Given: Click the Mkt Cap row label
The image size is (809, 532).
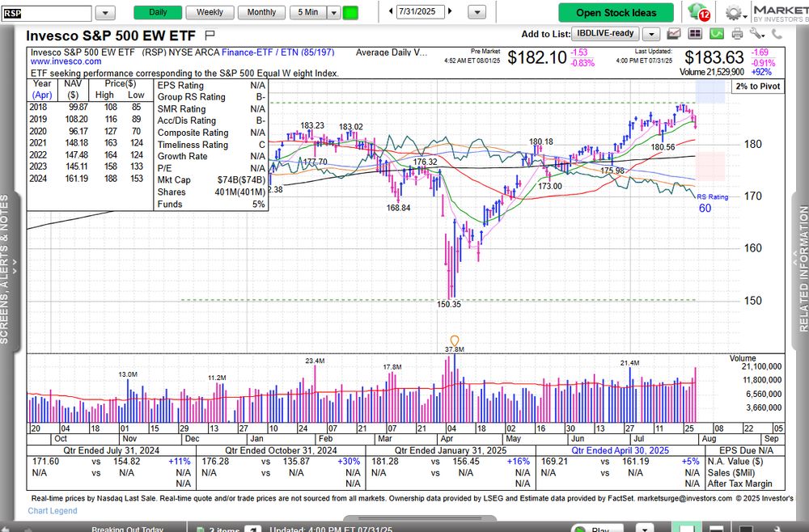Looking at the screenshot, I should [174, 180].
